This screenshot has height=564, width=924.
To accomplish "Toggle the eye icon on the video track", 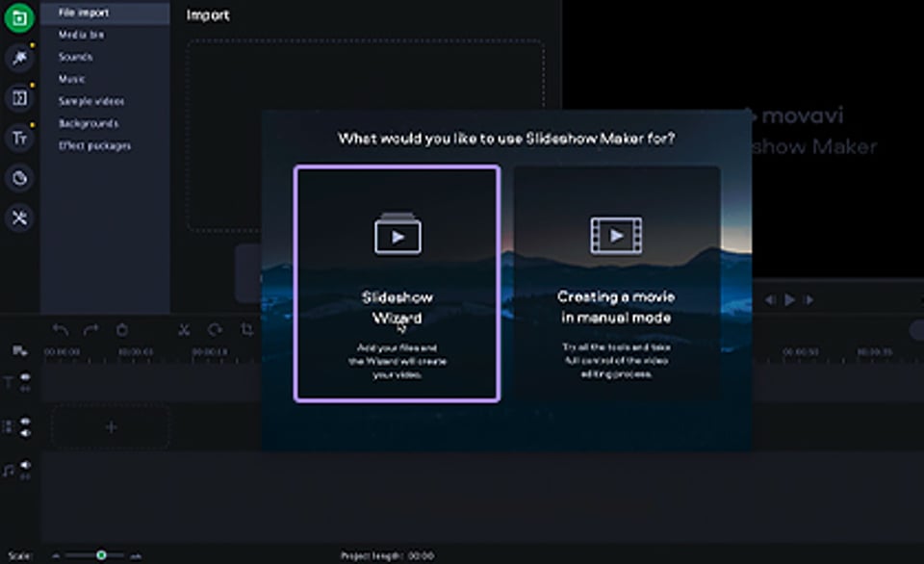I will point(25,422).
